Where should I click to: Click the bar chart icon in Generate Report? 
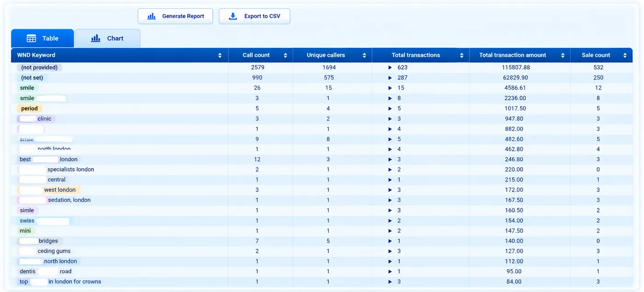coord(151,16)
